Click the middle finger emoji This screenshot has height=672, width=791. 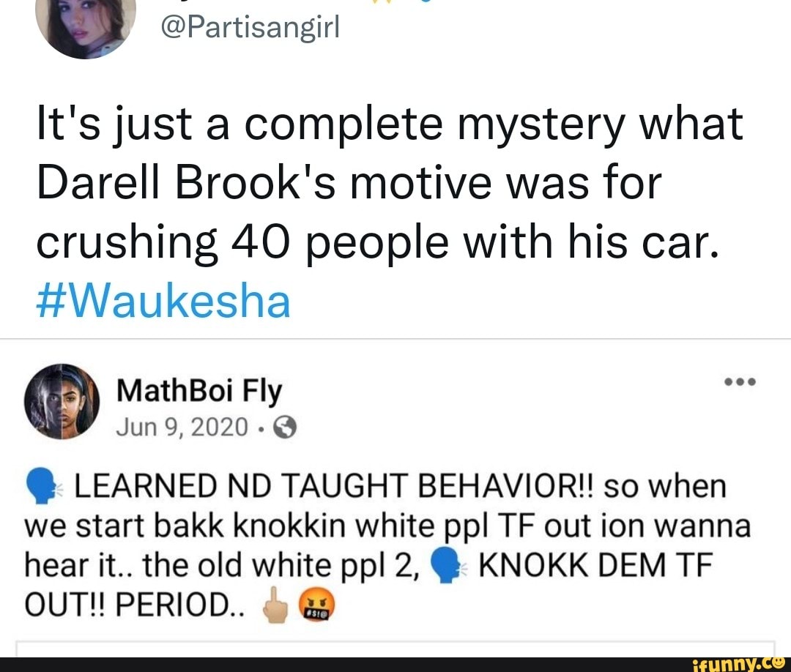tap(275, 605)
